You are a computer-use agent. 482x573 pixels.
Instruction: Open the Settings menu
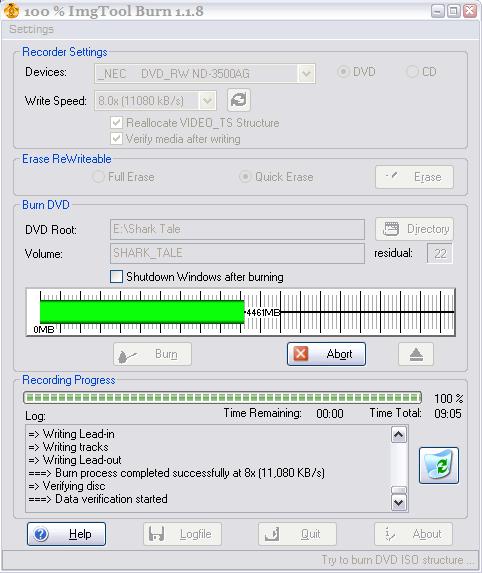tap(31, 29)
